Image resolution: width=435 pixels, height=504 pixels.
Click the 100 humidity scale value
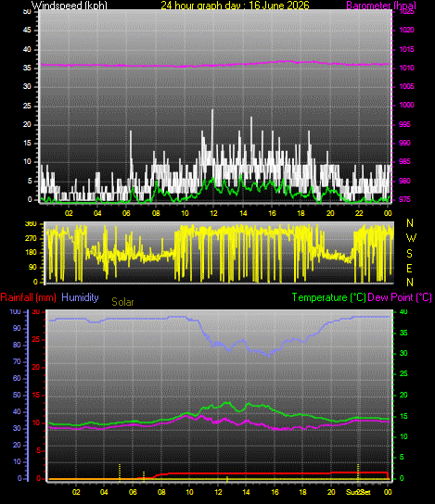[x=15, y=312]
